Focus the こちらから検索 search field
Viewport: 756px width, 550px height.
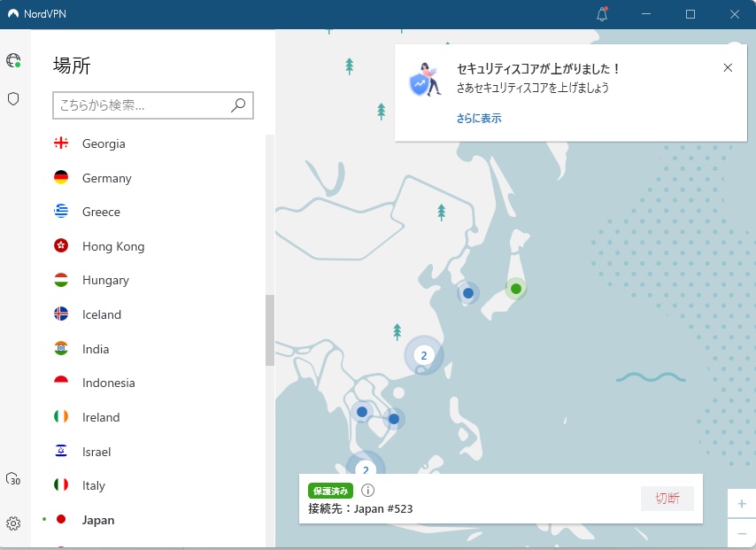(153, 105)
